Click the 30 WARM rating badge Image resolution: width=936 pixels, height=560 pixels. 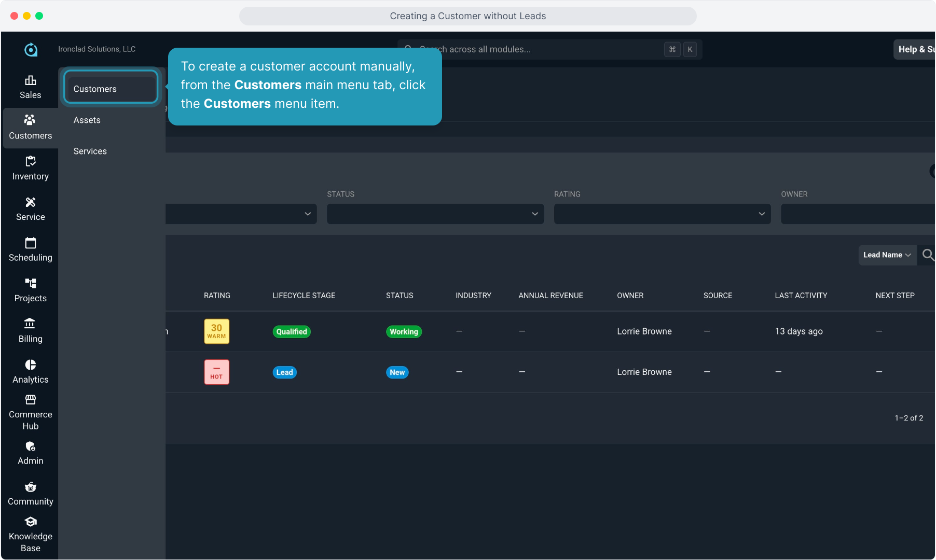click(216, 331)
